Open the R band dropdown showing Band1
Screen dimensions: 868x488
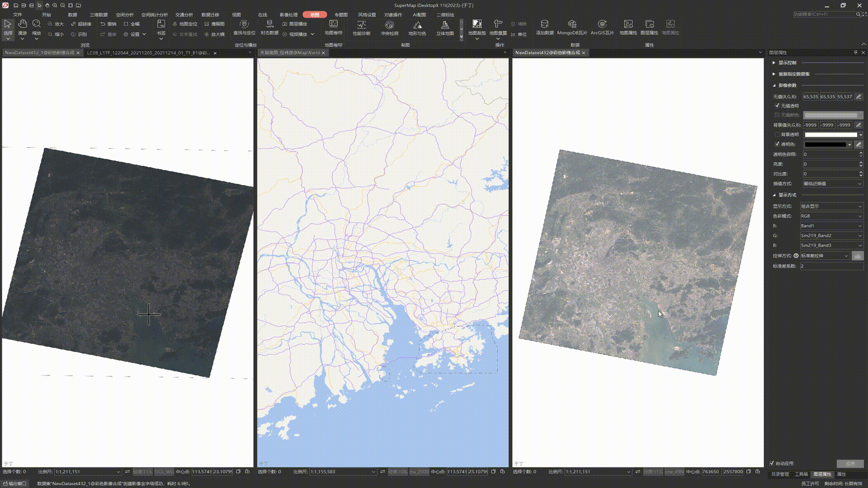tap(831, 225)
